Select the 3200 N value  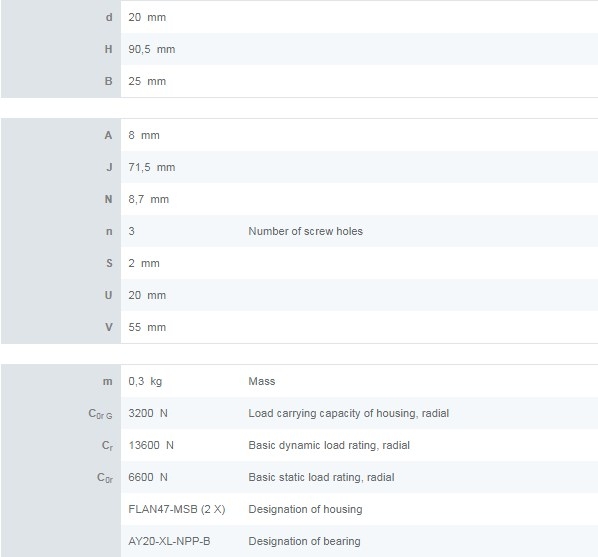[148, 413]
